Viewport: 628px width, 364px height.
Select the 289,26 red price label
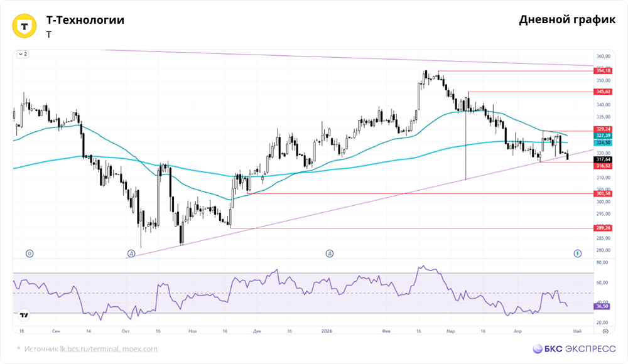[603, 228]
